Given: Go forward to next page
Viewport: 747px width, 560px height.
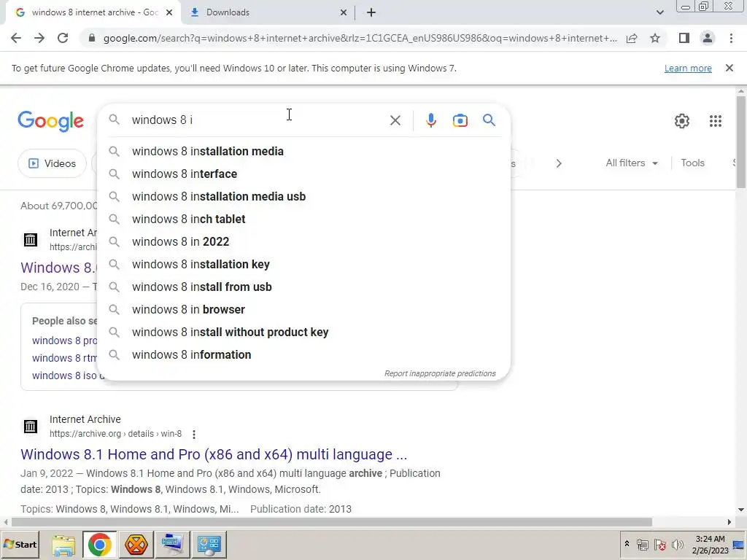Looking at the screenshot, I should [x=39, y=38].
